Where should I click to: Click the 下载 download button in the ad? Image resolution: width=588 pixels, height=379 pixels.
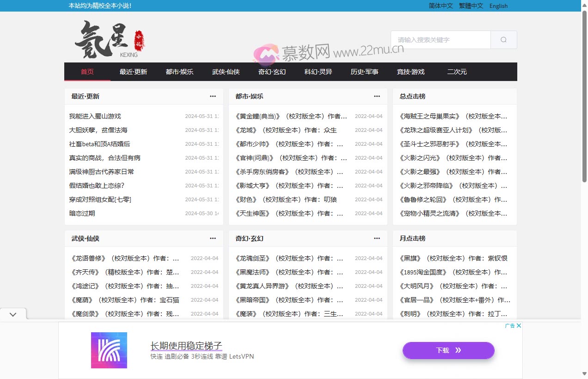coord(448,350)
